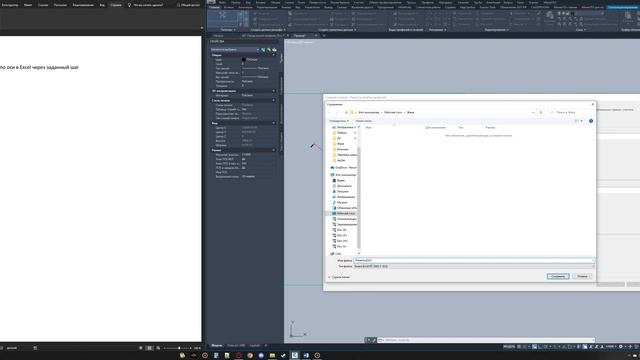Add a new layout tab in AutoCAD
640x360 pixels.
pos(266,346)
